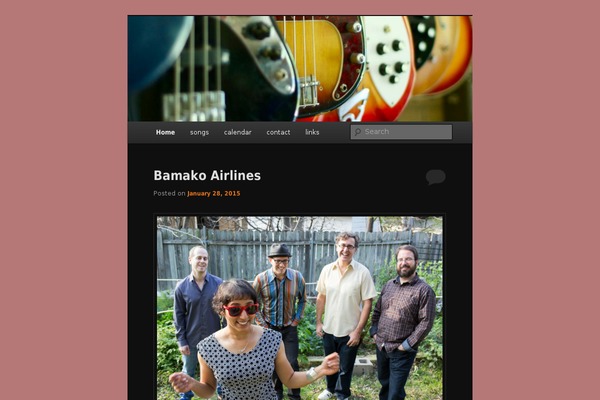Viewport: 600px width, 400px height.
Task: Go to the songs page
Action: point(199,132)
